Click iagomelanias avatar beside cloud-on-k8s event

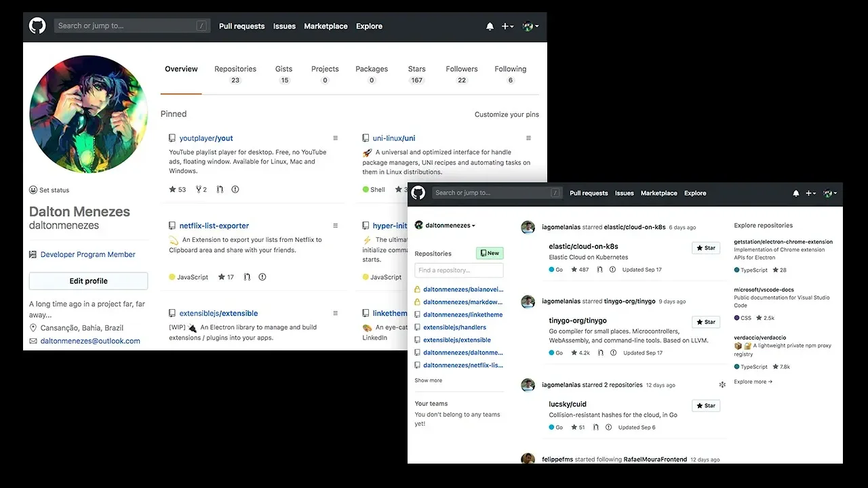point(528,227)
